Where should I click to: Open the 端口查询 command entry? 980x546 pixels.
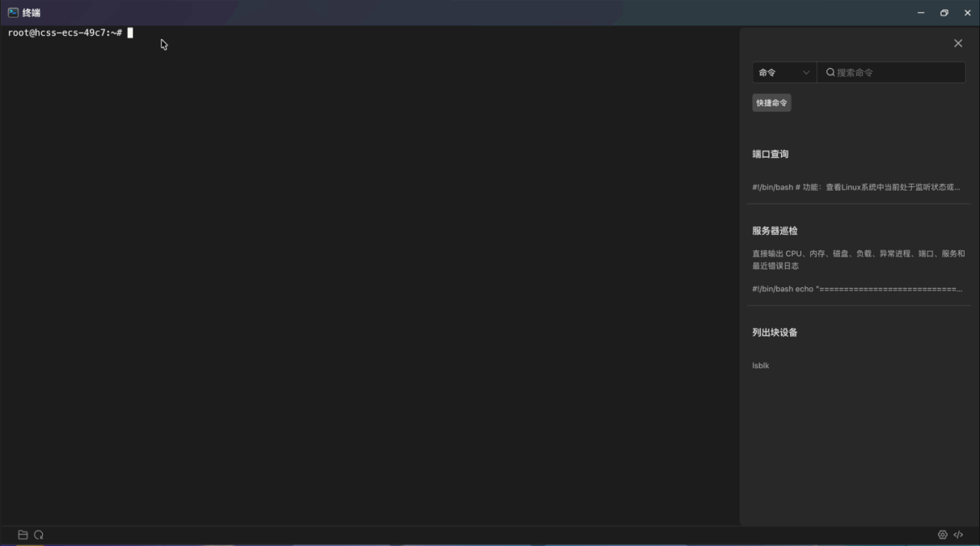click(770, 154)
